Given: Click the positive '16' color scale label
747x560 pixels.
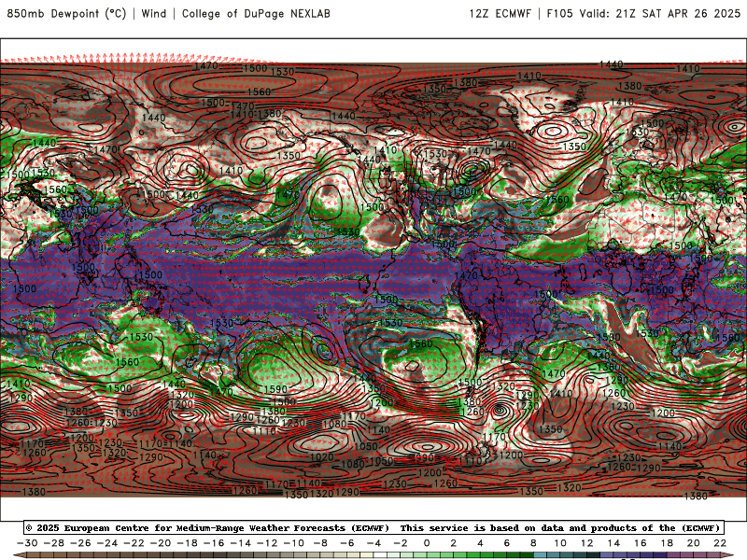Looking at the screenshot, I should pyautogui.click(x=641, y=543).
